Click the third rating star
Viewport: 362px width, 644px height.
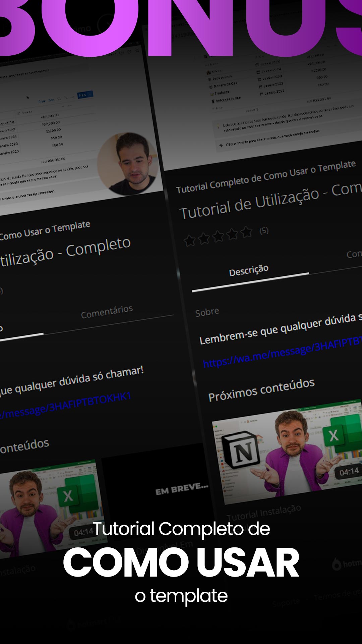(218, 236)
